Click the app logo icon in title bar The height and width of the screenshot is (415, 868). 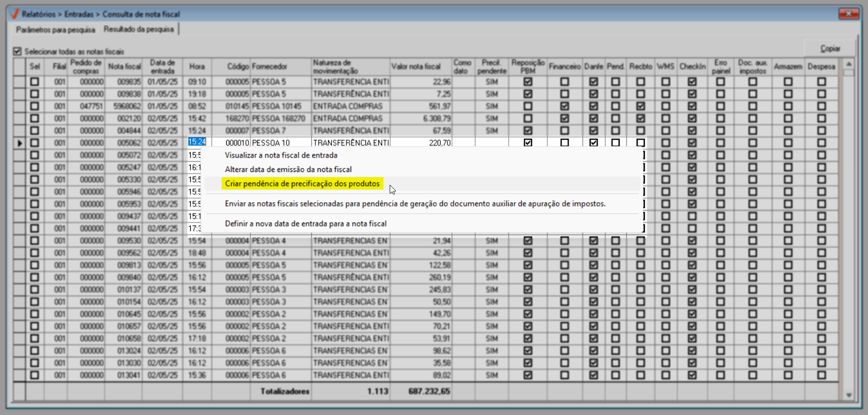14,14
